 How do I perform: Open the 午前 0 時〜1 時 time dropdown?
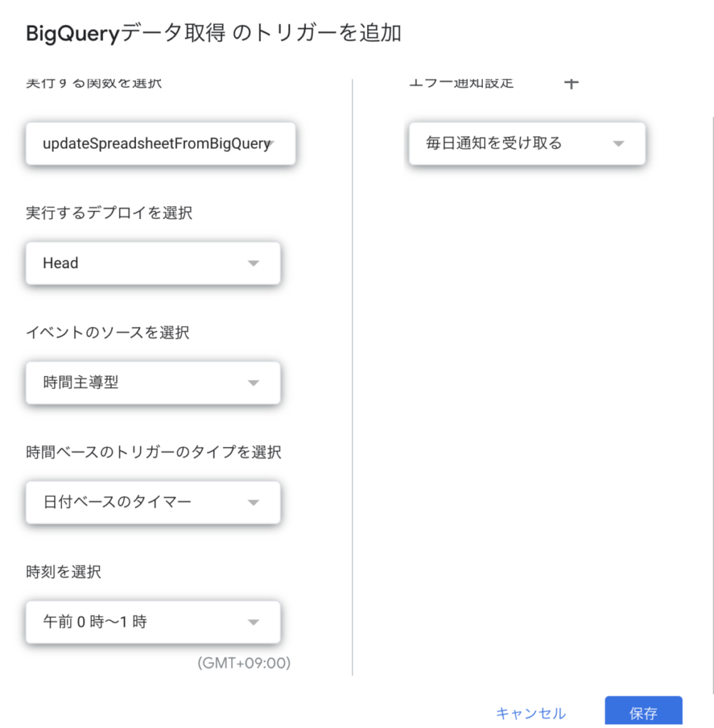pos(153,622)
